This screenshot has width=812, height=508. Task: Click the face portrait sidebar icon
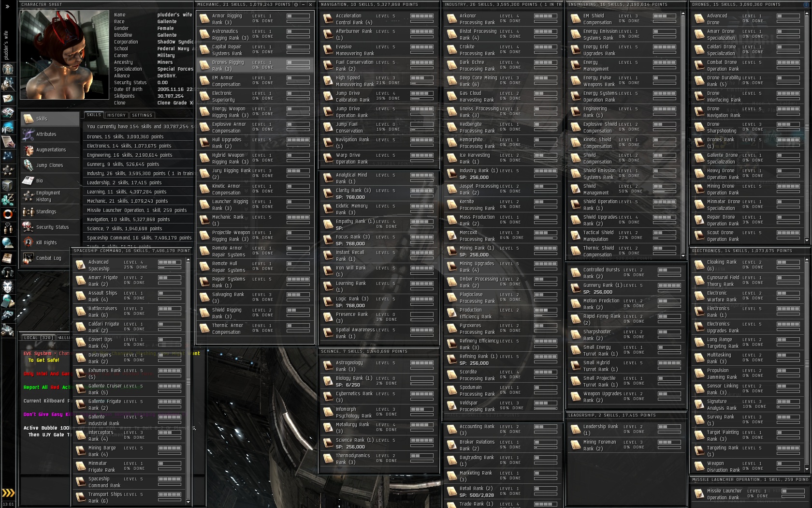click(8, 286)
